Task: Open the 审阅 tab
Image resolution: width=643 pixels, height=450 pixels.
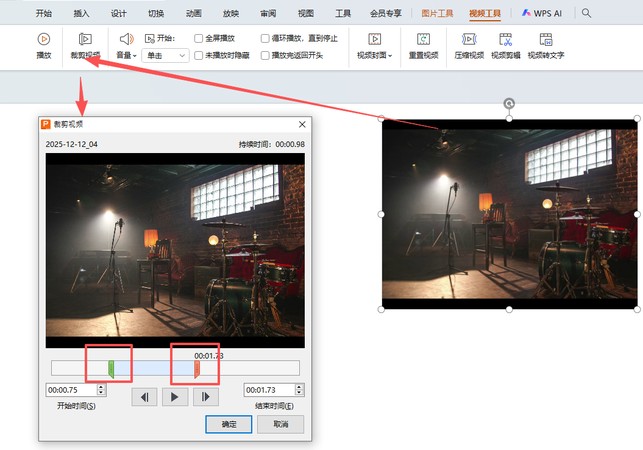Action: pyautogui.click(x=268, y=14)
